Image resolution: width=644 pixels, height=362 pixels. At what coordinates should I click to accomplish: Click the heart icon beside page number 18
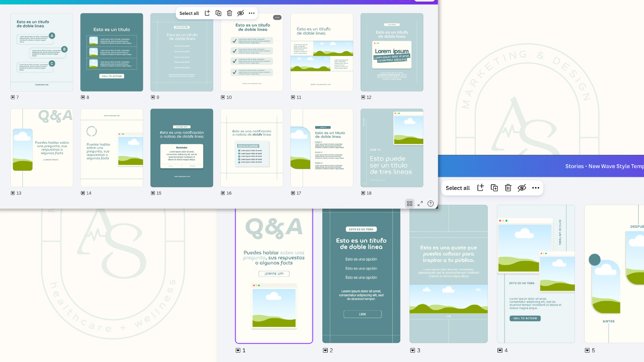click(363, 193)
